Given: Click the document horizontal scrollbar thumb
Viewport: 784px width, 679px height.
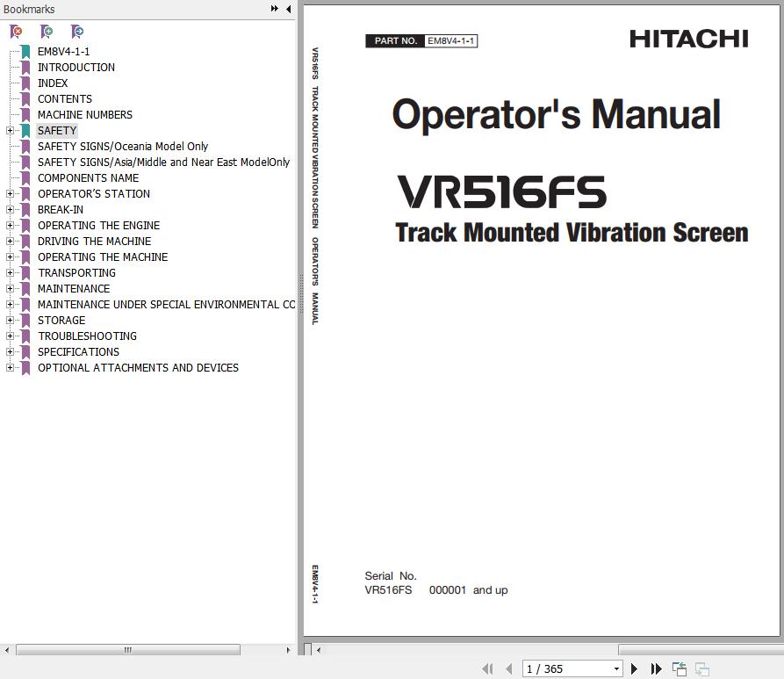Looking at the screenshot, I should click(x=701, y=650).
